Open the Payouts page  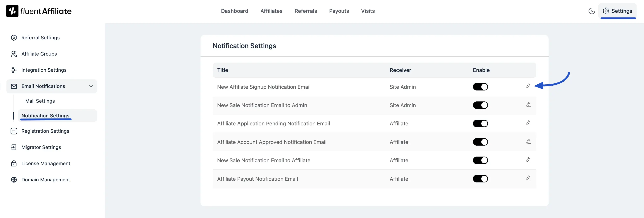click(x=339, y=11)
